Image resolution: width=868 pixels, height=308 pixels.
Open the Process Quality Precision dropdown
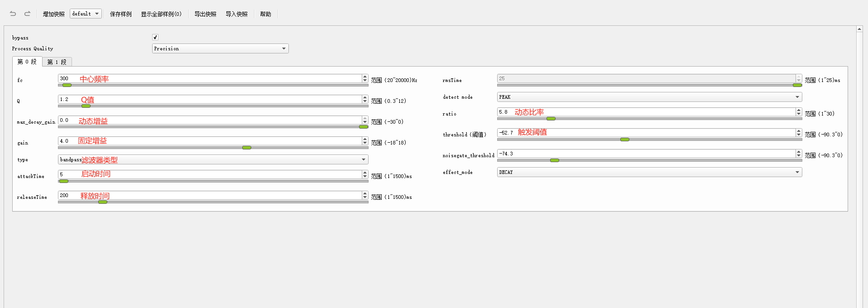220,48
